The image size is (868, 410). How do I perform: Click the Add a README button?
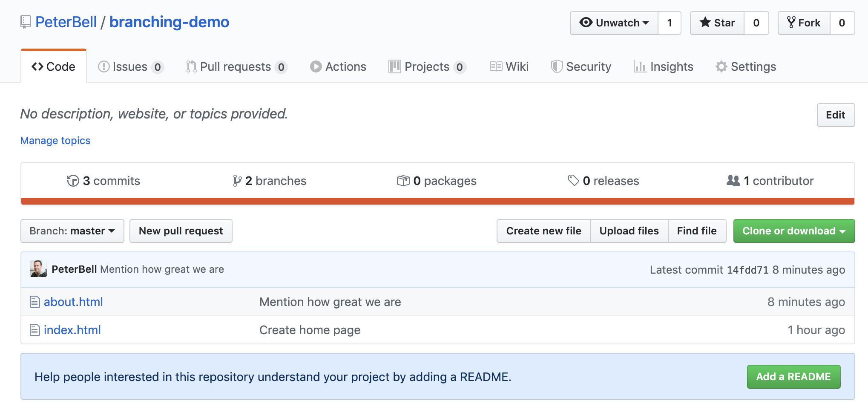click(x=794, y=377)
